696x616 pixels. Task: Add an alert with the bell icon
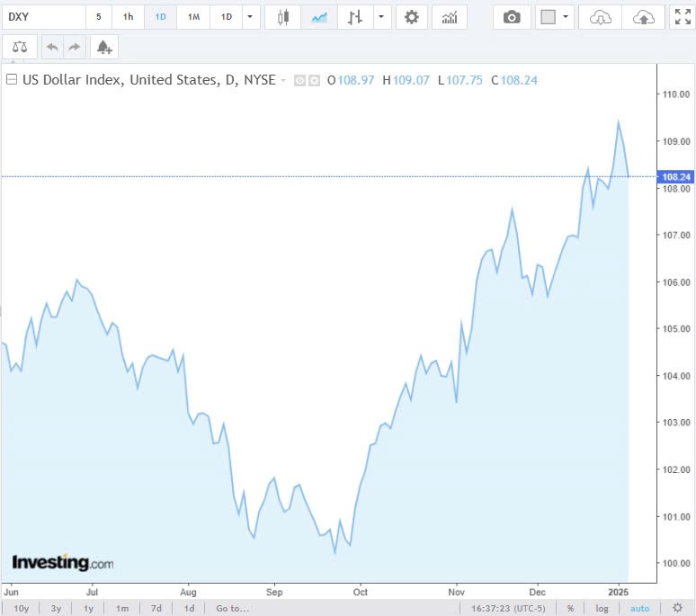(104, 47)
